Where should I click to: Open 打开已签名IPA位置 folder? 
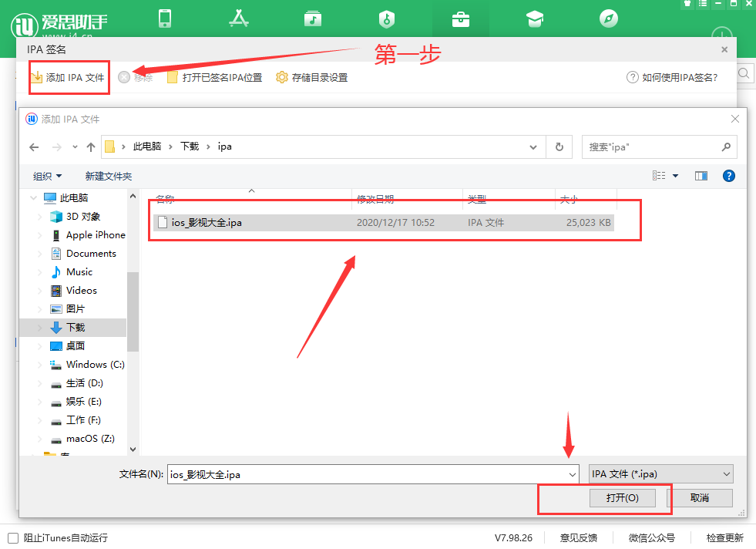[x=214, y=78]
